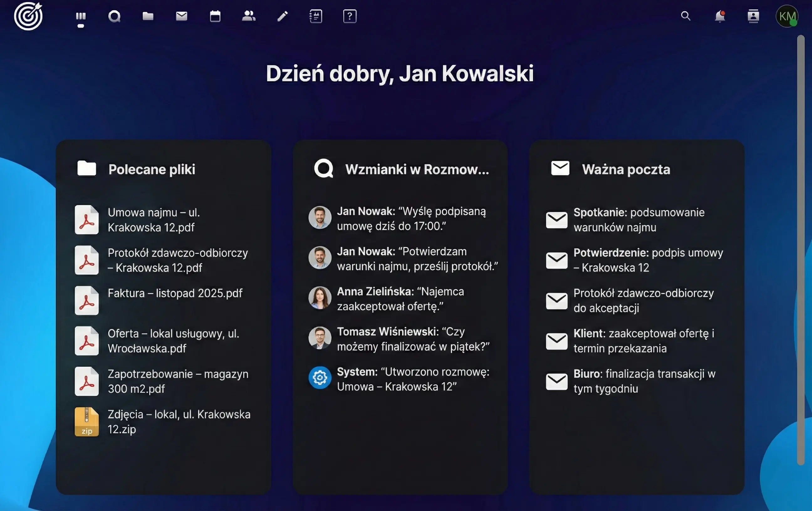Image resolution: width=812 pixels, height=511 pixels.
Task: Open the Contacts people icon
Action: click(x=248, y=16)
